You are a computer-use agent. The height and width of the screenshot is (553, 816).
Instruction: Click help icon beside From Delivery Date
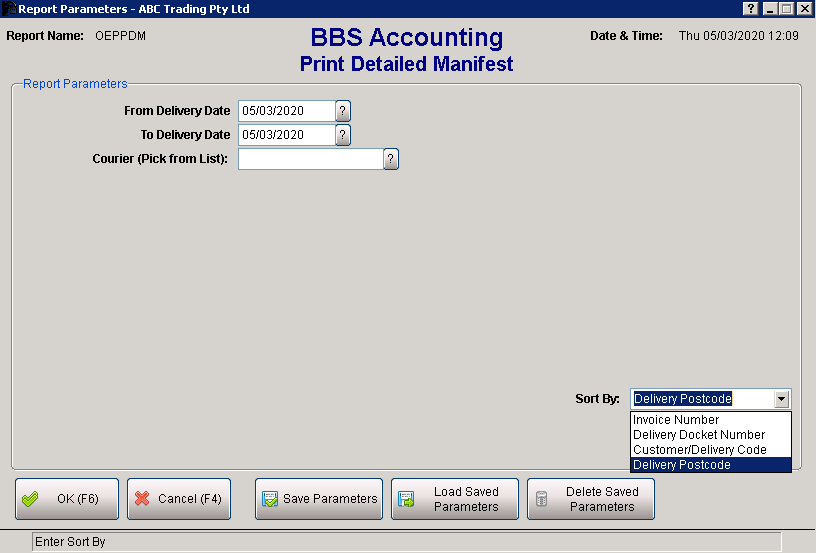point(343,111)
